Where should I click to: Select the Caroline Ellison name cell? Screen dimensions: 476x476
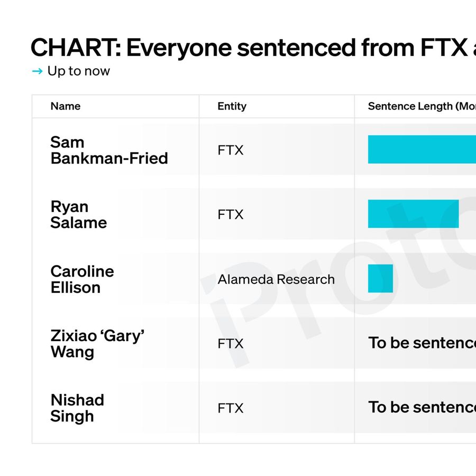tap(82, 279)
